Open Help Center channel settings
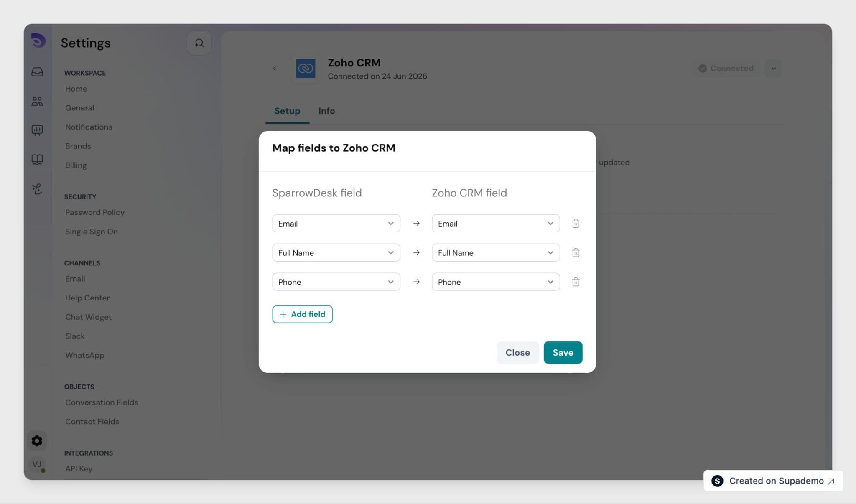This screenshot has width=856, height=504. (x=87, y=298)
